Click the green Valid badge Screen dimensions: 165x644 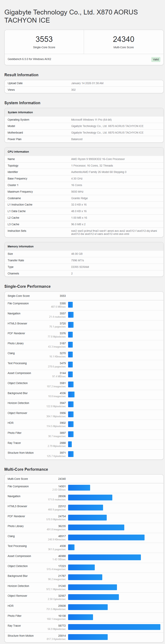[156, 59]
